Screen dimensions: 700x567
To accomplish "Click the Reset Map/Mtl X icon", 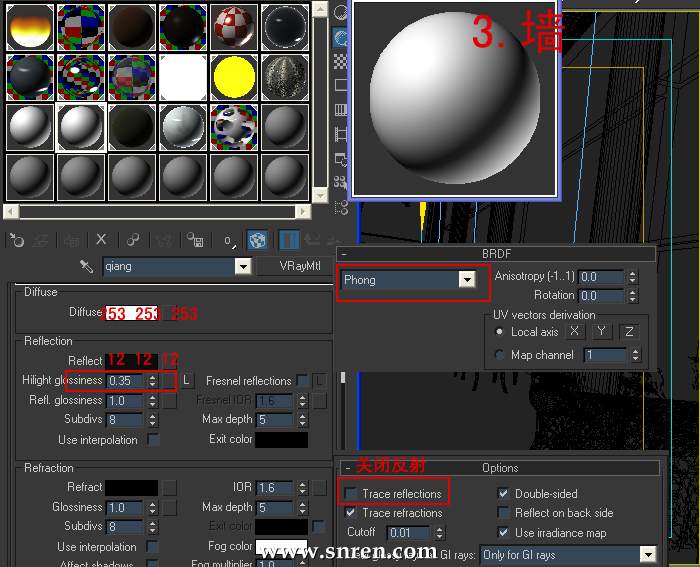I will (x=101, y=240).
